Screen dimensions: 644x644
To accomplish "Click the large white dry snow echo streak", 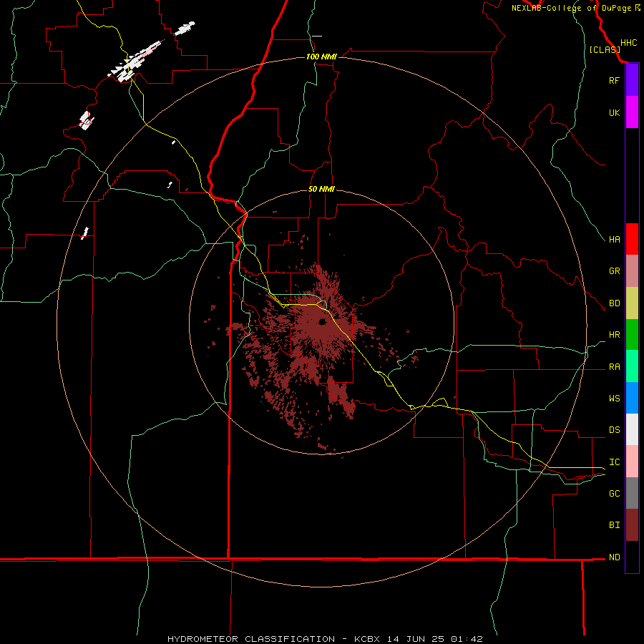I will (x=135, y=62).
